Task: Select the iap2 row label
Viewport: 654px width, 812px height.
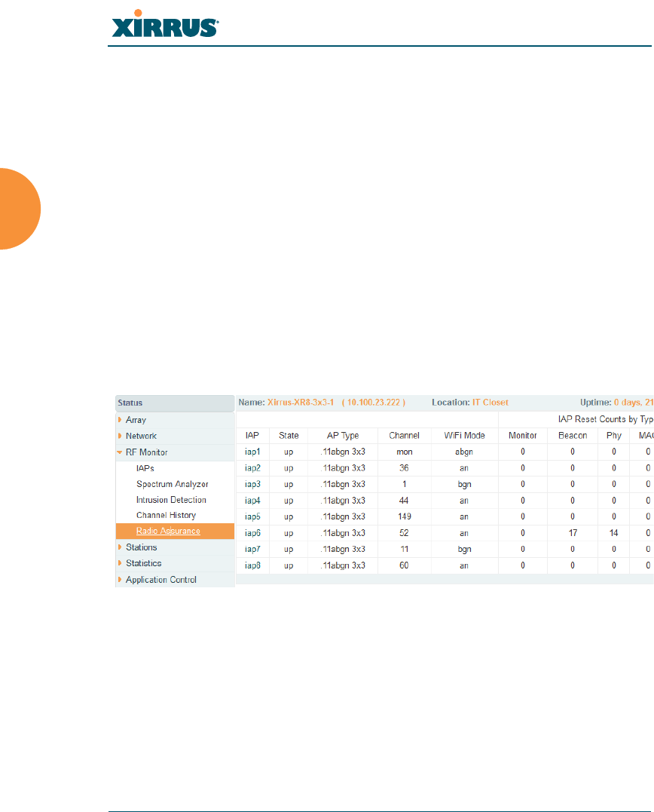Action: [x=252, y=468]
